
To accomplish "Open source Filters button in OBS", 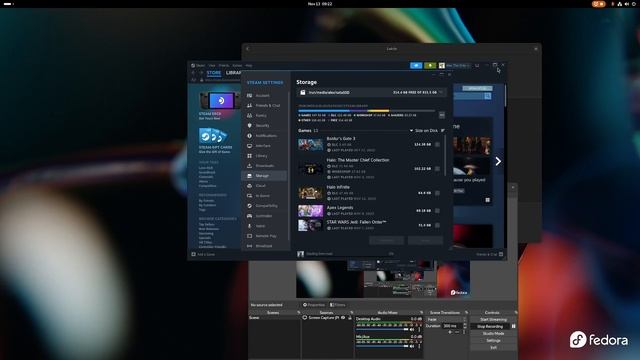I will (x=338, y=305).
